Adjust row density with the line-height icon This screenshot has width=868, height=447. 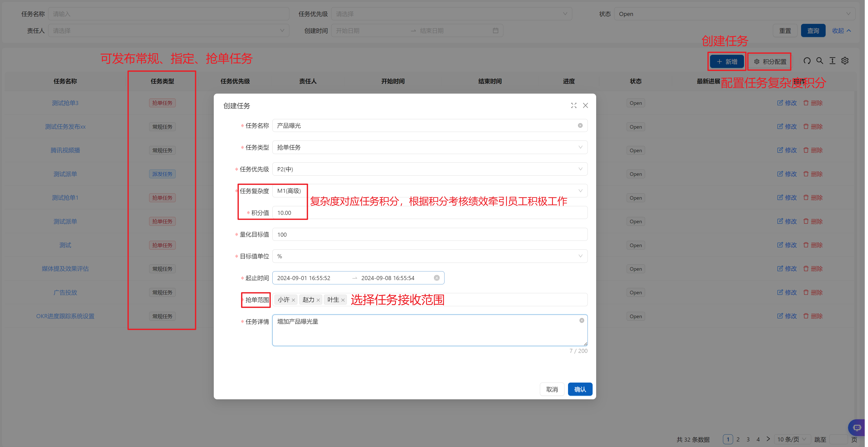pos(832,61)
